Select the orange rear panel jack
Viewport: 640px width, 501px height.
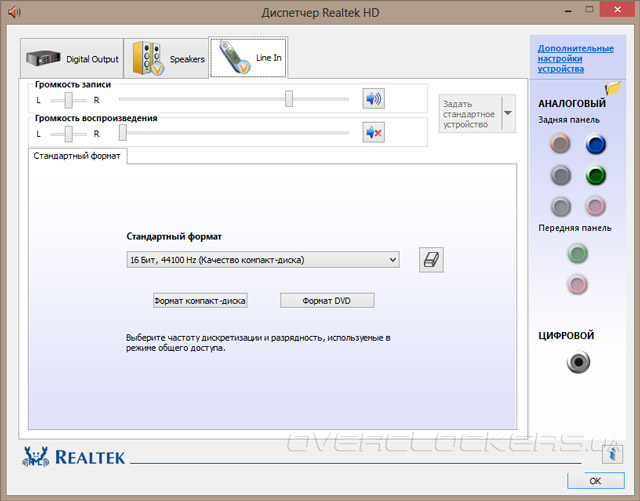click(560, 144)
